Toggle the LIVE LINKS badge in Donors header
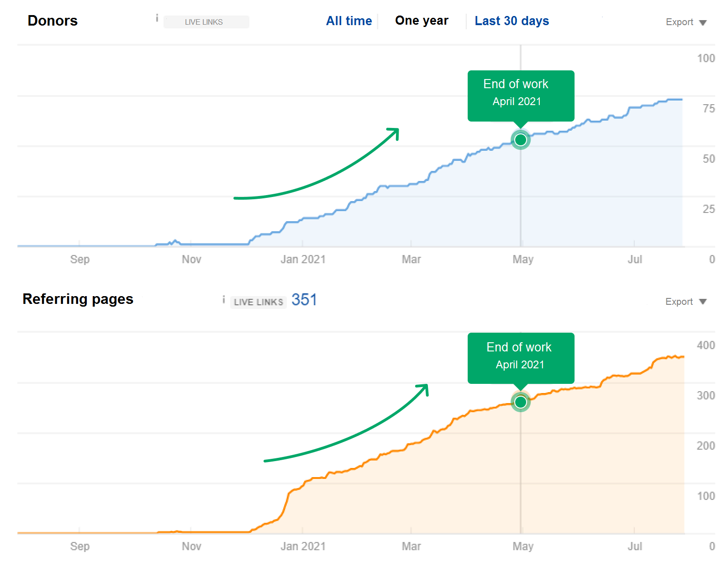Image resolution: width=728 pixels, height=563 pixels. (x=206, y=22)
